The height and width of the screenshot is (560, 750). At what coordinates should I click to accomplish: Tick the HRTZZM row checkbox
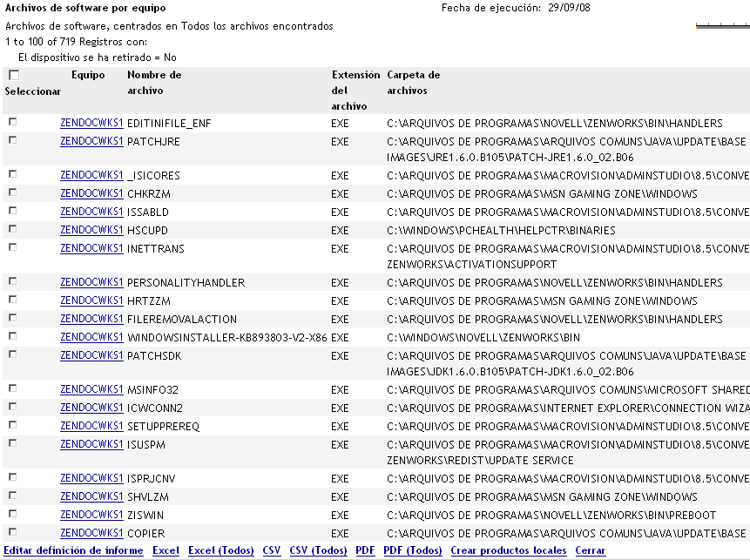click(13, 300)
